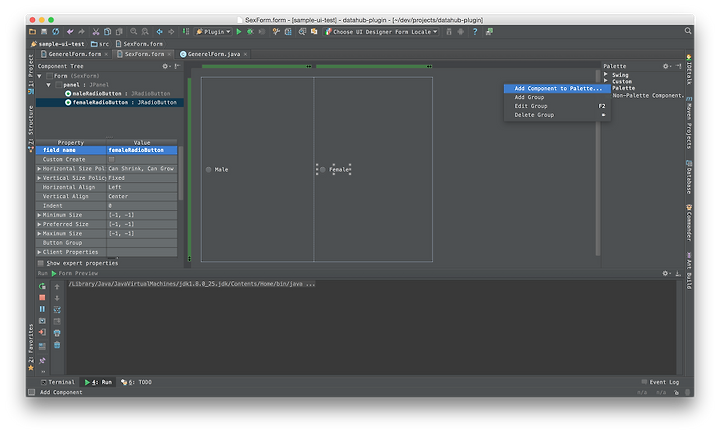Choose Delete Group in context menu
This screenshot has width=720, height=434.
coord(557,115)
